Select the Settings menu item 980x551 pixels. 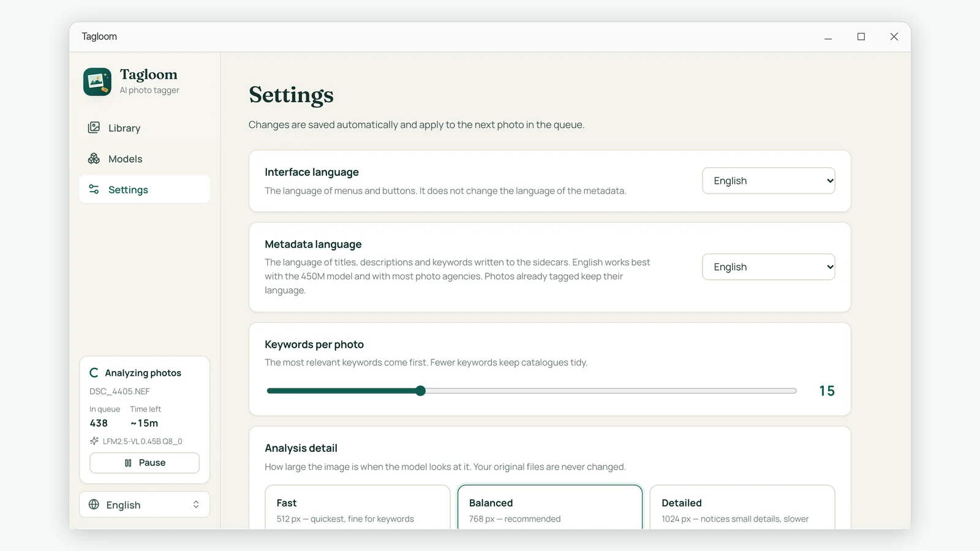pyautogui.click(x=145, y=189)
